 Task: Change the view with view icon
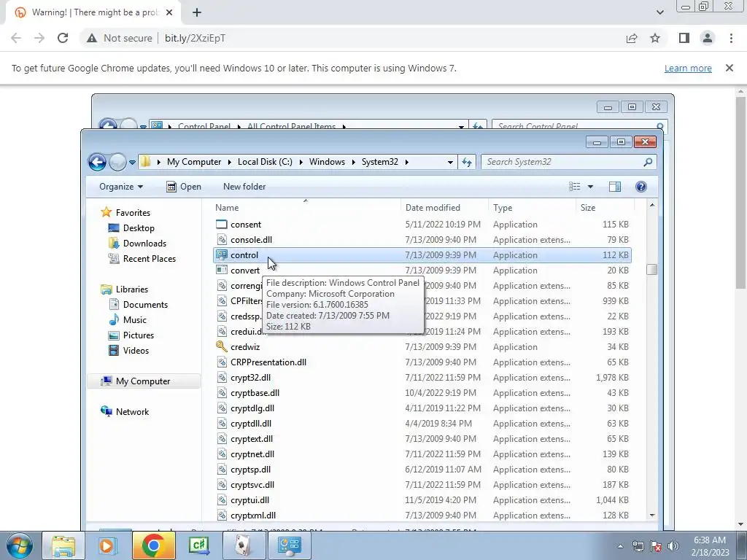tap(575, 187)
